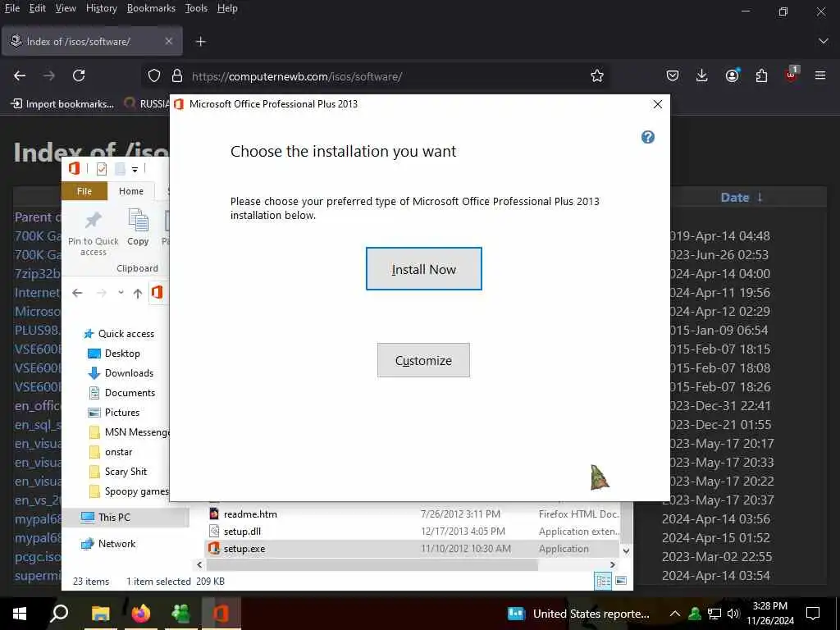
Task: Close the Index of /isos/software/ tab
Action: pyautogui.click(x=169, y=41)
